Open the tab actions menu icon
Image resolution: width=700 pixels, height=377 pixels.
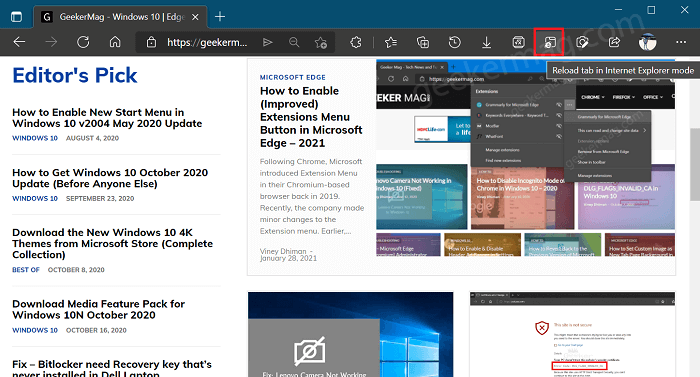[x=17, y=17]
